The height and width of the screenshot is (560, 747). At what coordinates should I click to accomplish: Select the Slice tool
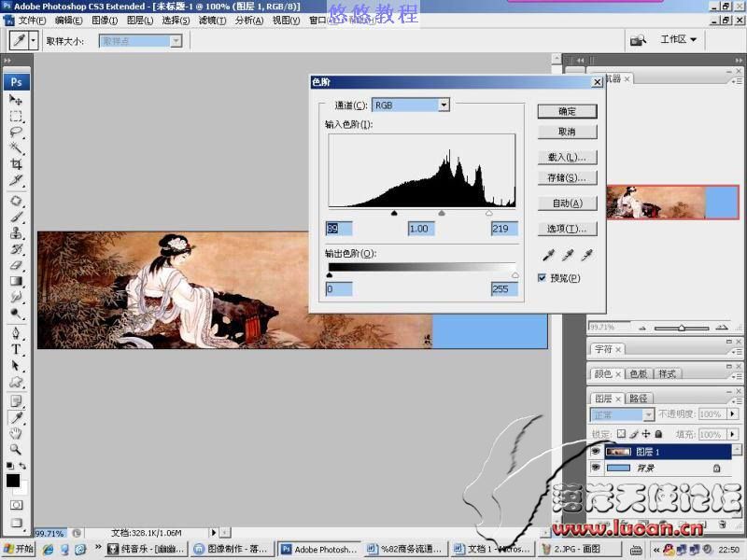click(16, 180)
